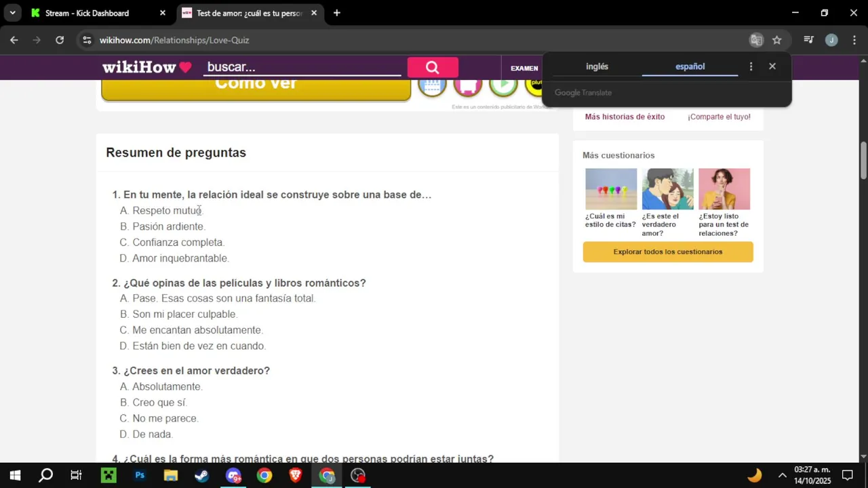Click the page vertical scrollbar thumb
Image resolution: width=868 pixels, height=488 pixels.
tap(863, 160)
